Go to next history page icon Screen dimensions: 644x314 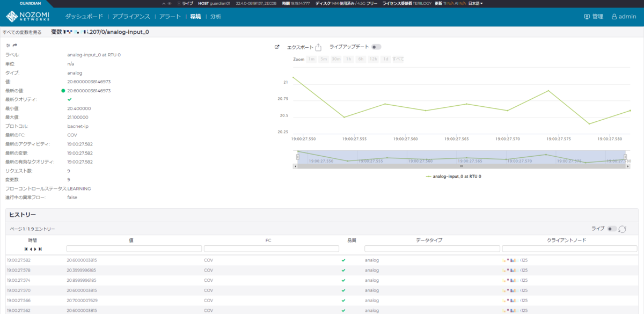(35, 249)
